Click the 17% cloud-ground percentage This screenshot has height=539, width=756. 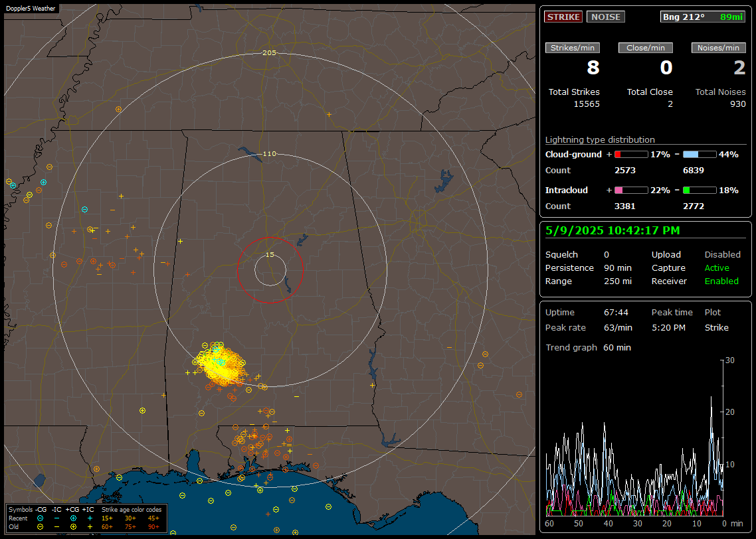[660, 155]
